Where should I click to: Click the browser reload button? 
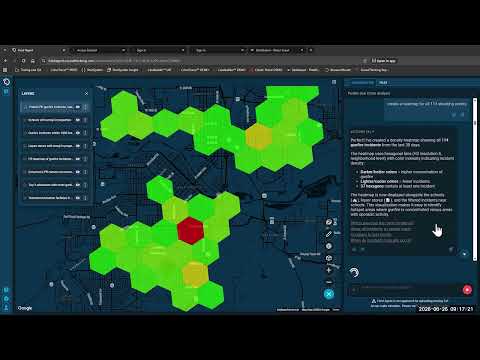point(23,61)
